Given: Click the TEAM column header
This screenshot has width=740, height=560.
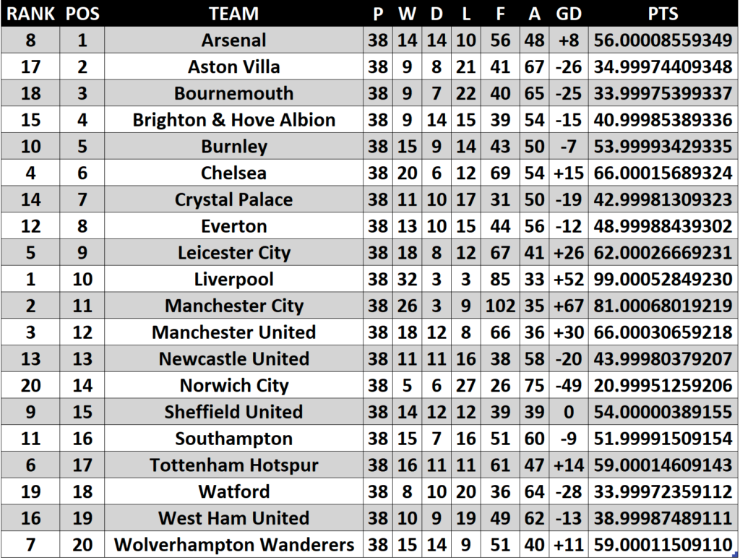Looking at the screenshot, I should point(233,14).
